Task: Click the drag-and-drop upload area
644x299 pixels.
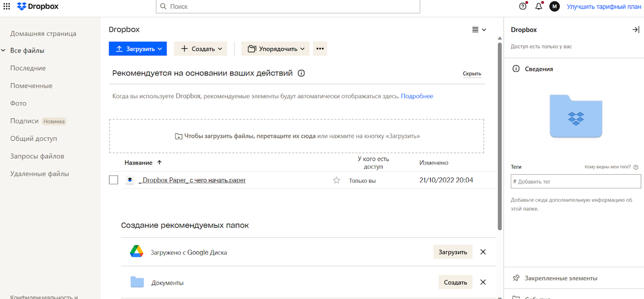Action: pos(296,136)
